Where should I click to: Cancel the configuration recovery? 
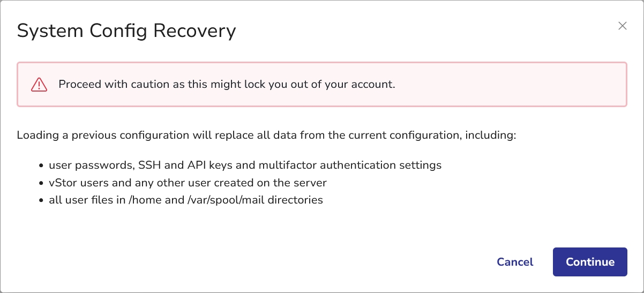point(515,262)
